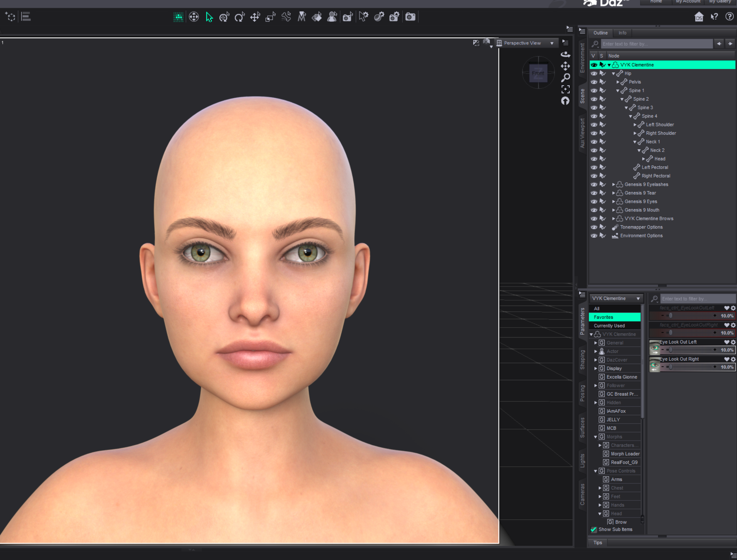Toggle visibility eye for Hip bone
This screenshot has height=560, width=737.
(x=594, y=74)
